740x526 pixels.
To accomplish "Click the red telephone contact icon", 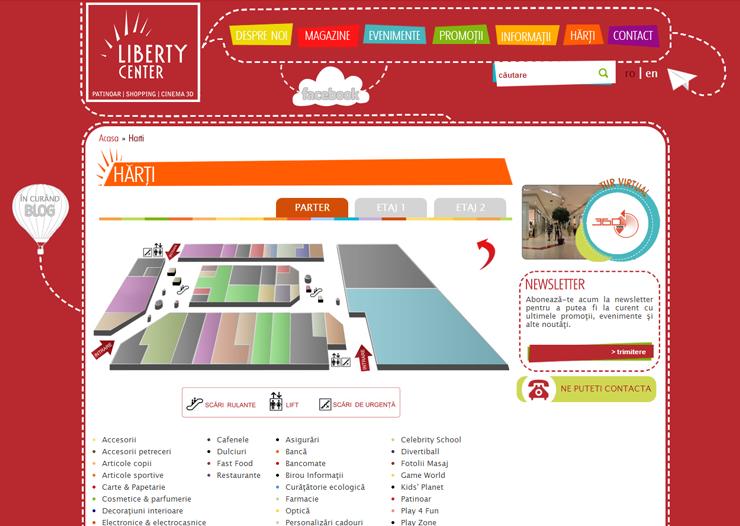I will (538, 389).
